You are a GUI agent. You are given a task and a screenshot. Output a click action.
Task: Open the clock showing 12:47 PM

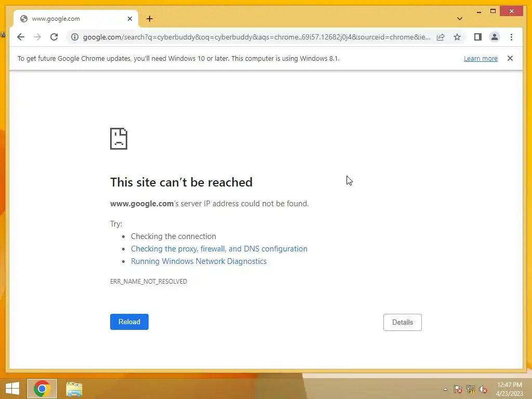coord(510,389)
